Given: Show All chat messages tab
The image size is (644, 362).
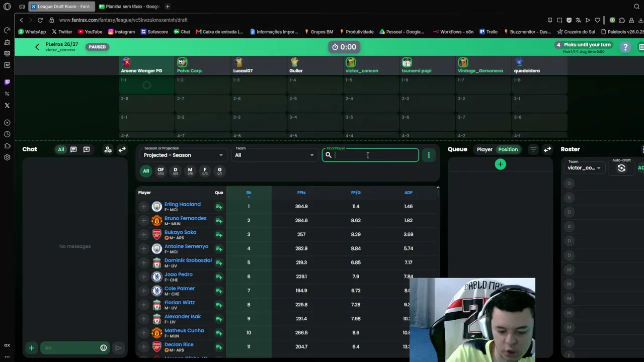Looking at the screenshot, I should click(61, 149).
